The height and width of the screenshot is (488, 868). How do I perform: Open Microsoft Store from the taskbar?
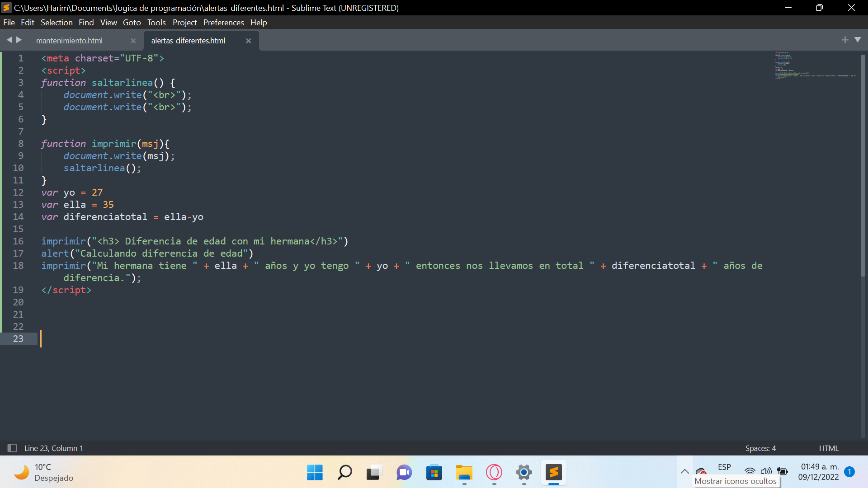pyautogui.click(x=434, y=473)
